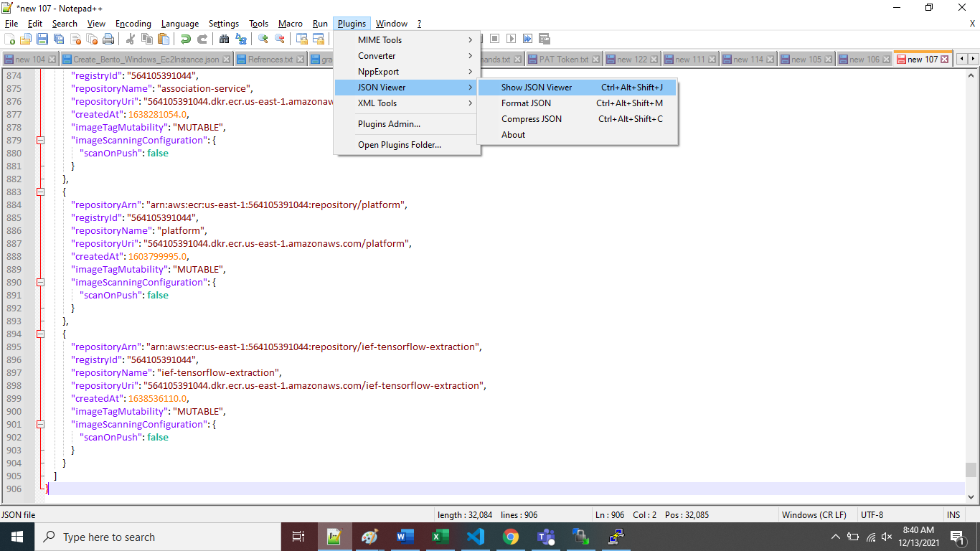The height and width of the screenshot is (551, 980).
Task: Click the New file toolbar icon
Action: pos(10,39)
